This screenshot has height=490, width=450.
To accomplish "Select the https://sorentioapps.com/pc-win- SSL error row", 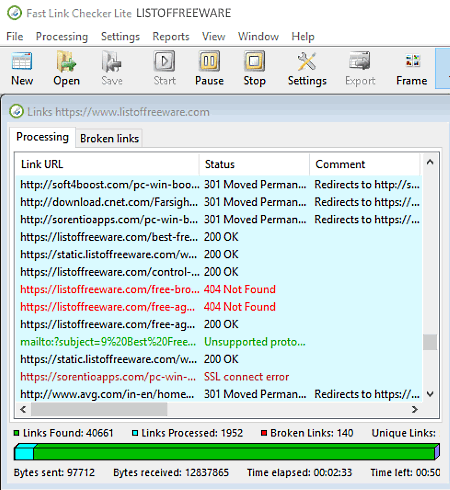I will [219, 377].
